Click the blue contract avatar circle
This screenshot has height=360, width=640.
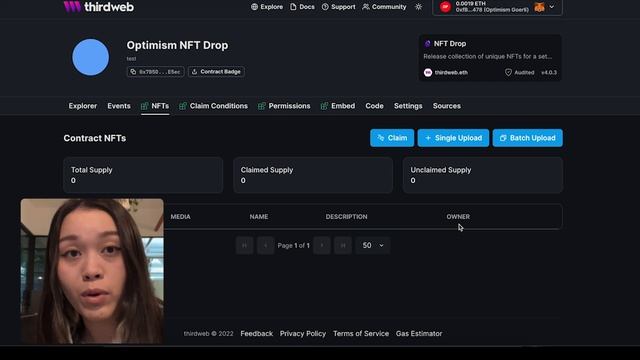click(x=91, y=57)
